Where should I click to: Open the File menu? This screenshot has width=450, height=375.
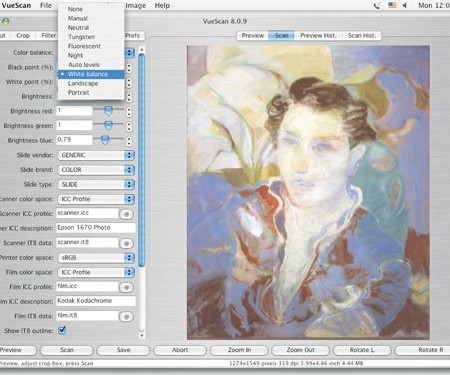pos(46,5)
